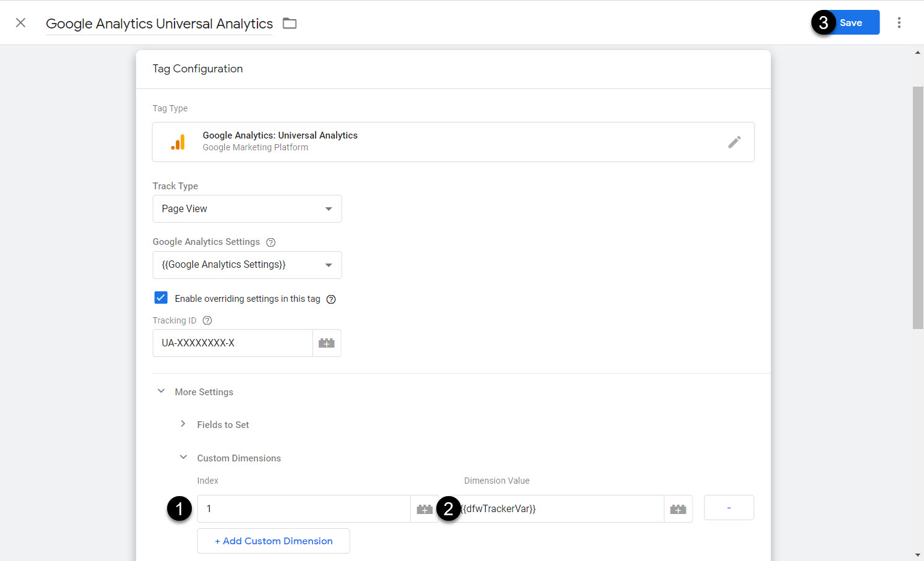This screenshot has height=561, width=924.
Task: Click the Google Marketing Platform text
Action: (x=255, y=147)
